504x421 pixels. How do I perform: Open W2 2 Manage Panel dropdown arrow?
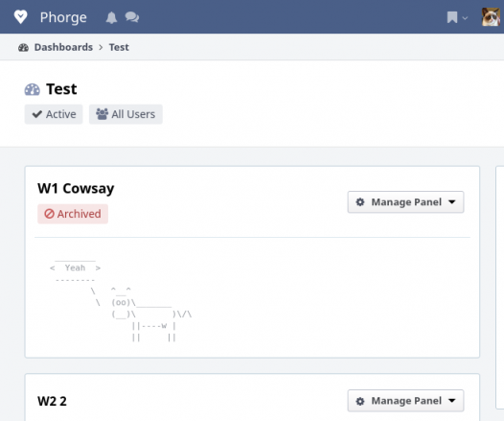pos(452,401)
